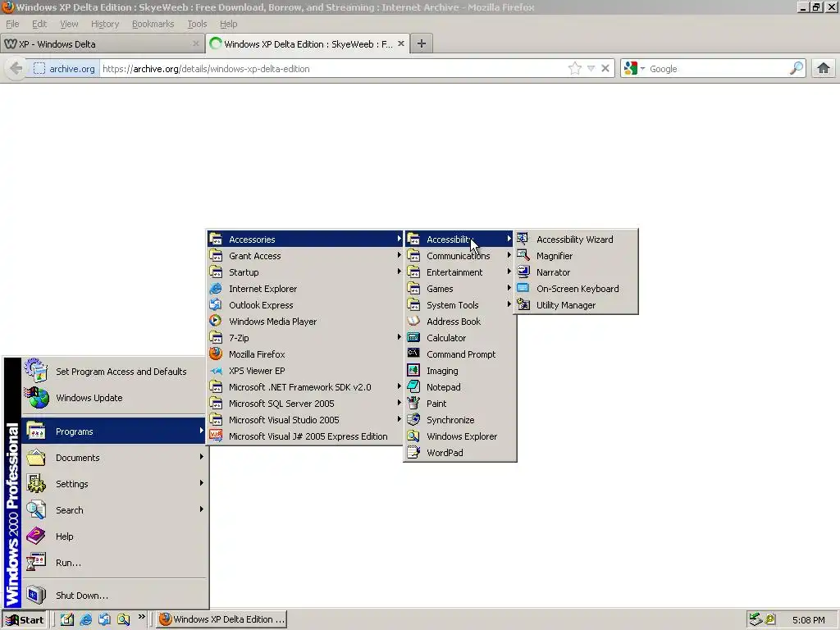Go back with the back arrow button
This screenshot has width=840, height=630.
tap(16, 68)
